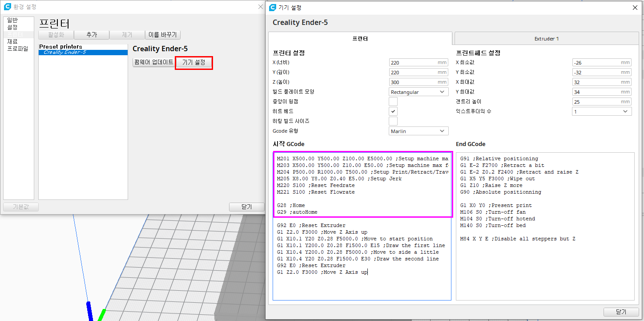Click the Y 최소값 input field
This screenshot has width=644, height=321.
coord(602,72)
